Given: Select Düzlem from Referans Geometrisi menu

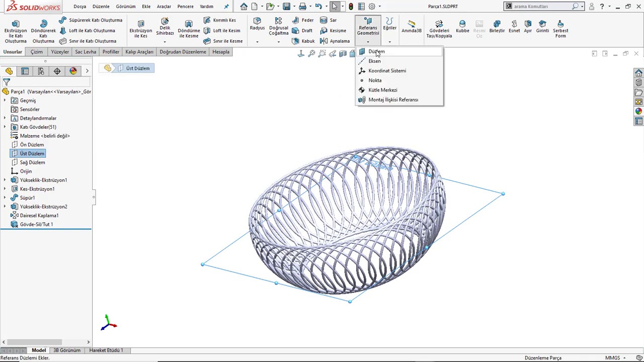Looking at the screenshot, I should point(399,51).
